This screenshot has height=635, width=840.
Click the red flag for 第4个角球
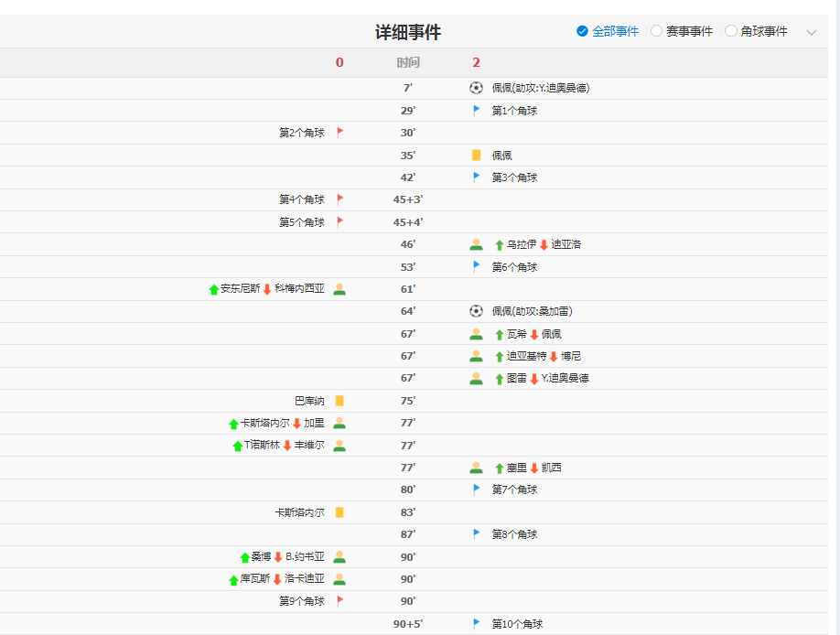pos(339,199)
